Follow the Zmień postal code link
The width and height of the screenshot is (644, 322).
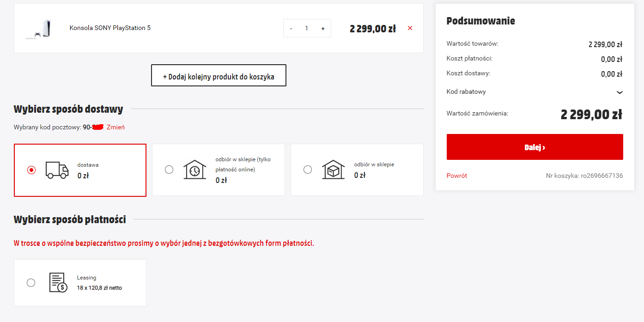[115, 127]
